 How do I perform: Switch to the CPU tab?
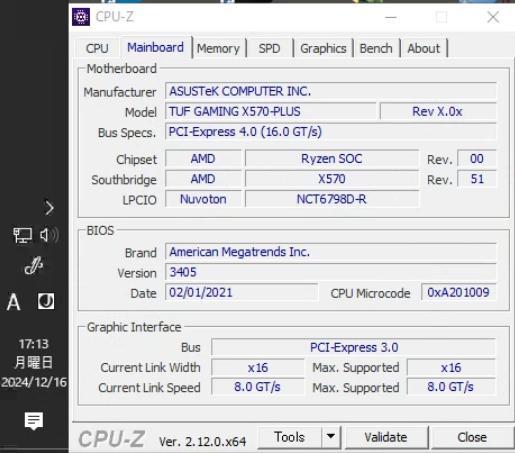pyautogui.click(x=97, y=49)
